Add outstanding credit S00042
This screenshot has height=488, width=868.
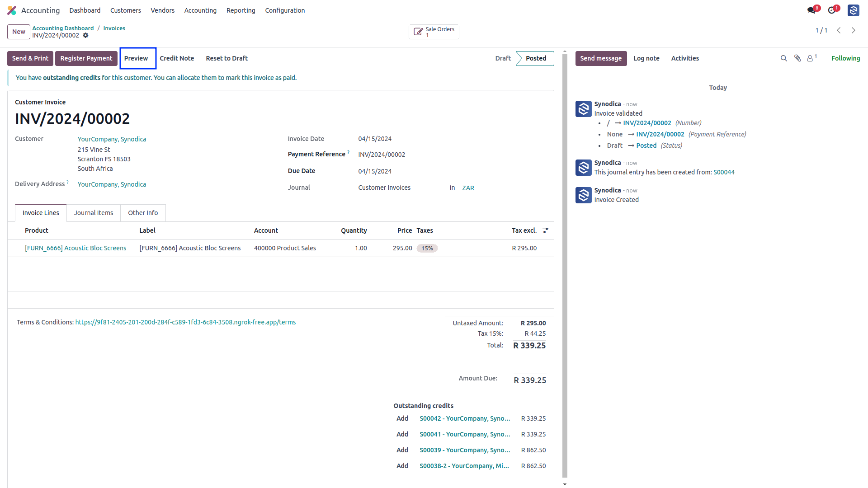click(x=402, y=418)
